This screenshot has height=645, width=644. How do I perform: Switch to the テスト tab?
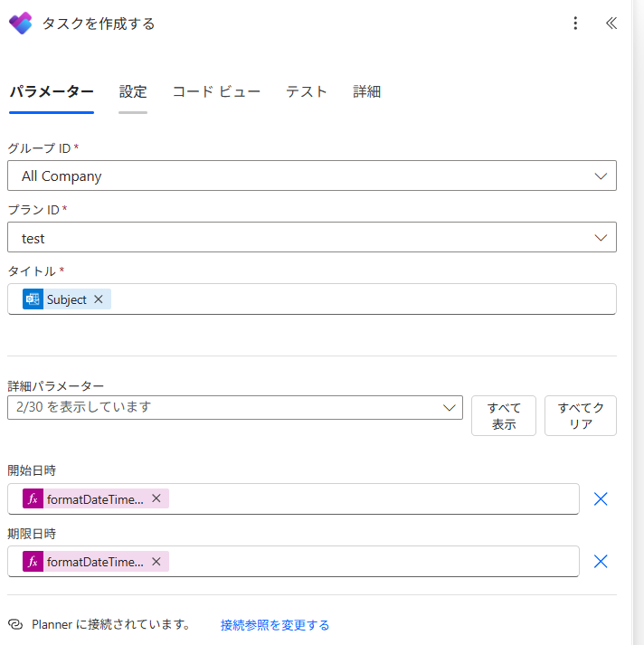click(307, 91)
